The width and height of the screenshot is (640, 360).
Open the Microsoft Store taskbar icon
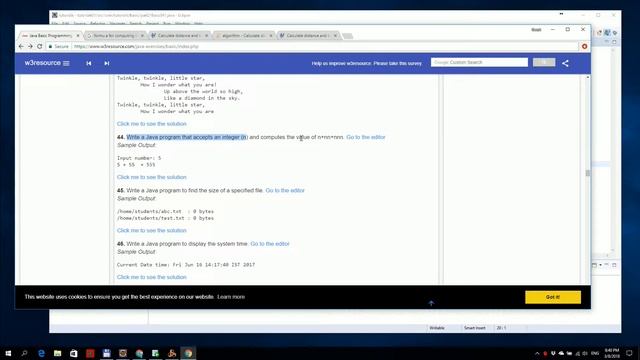click(73, 353)
